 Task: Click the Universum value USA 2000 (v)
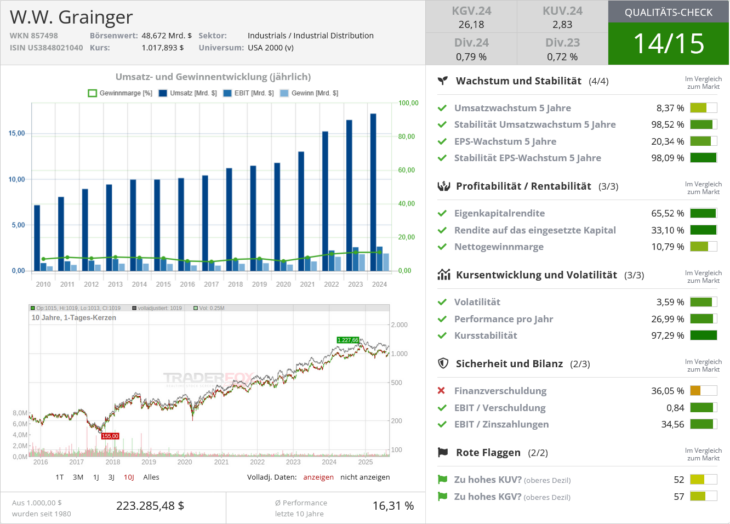270,47
